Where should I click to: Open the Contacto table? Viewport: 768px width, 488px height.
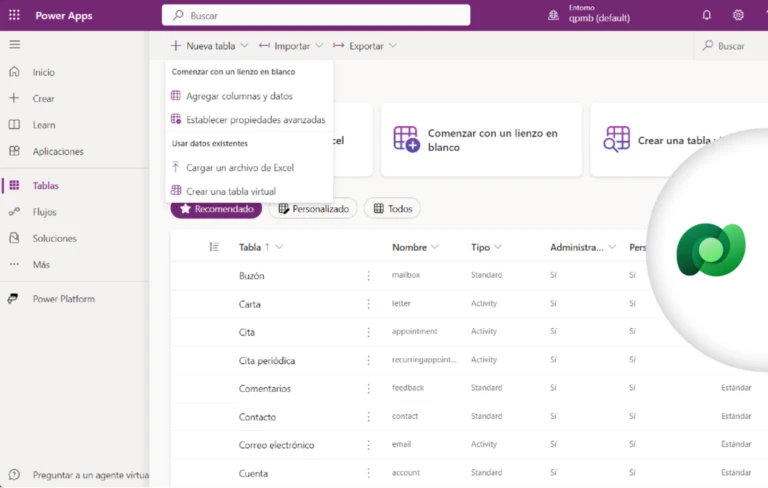point(257,417)
